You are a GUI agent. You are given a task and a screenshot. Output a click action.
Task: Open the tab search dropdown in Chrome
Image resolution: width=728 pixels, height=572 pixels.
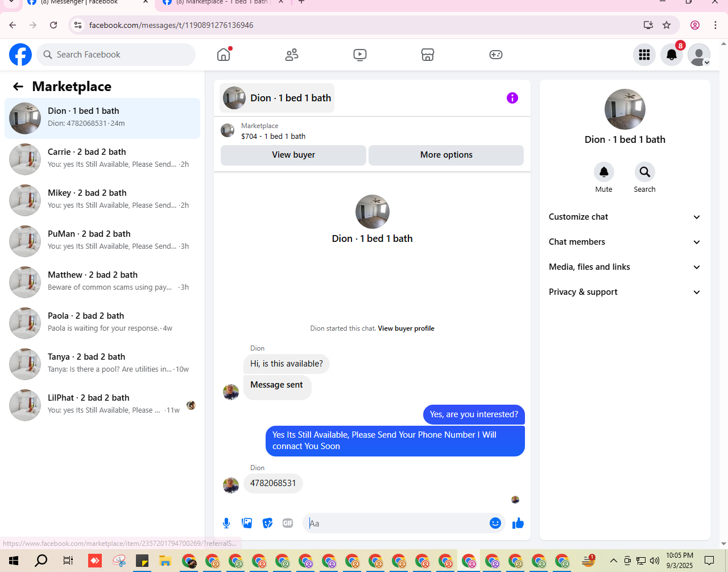(11, 2)
